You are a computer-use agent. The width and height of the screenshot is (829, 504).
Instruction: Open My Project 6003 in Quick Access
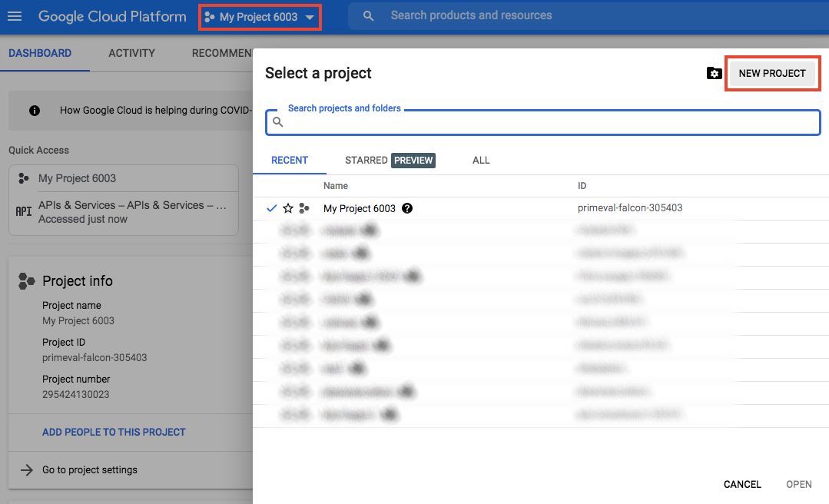coord(77,178)
